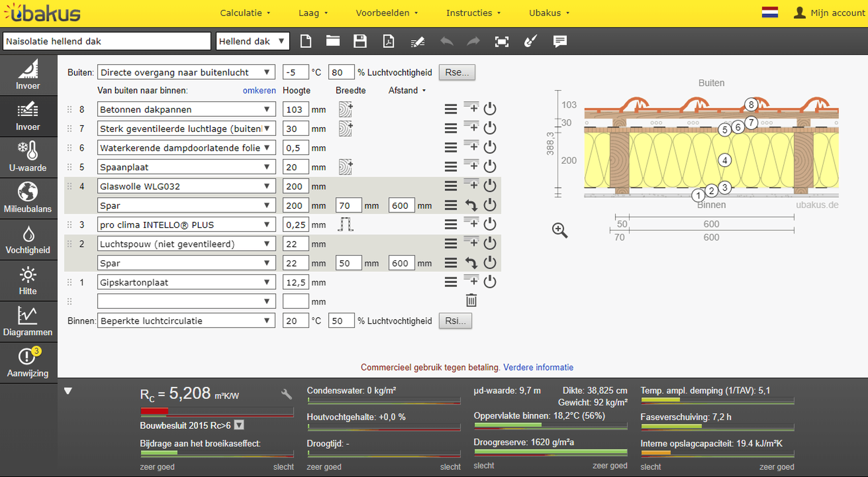Click the undo arrow in toolbar

coord(447,41)
